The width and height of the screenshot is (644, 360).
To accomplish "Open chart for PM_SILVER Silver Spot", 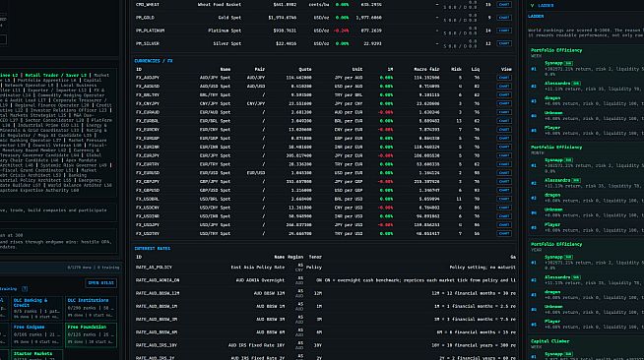I will (x=504, y=43).
